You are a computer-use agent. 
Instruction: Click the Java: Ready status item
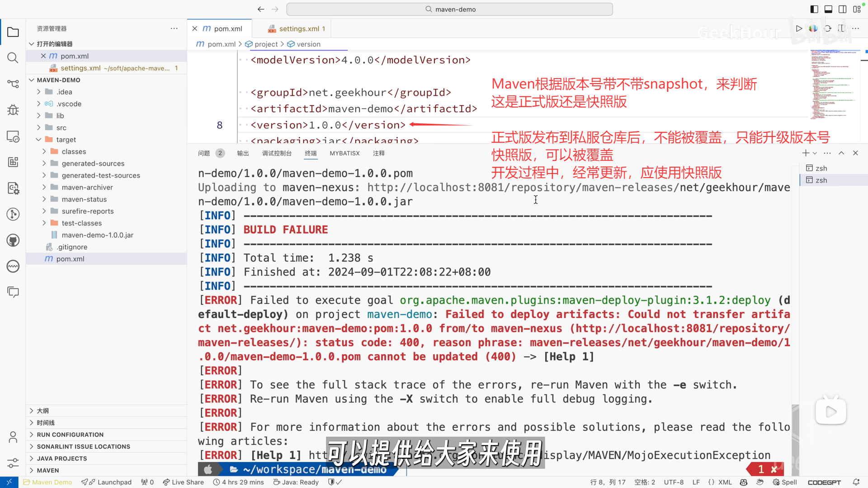point(296,482)
